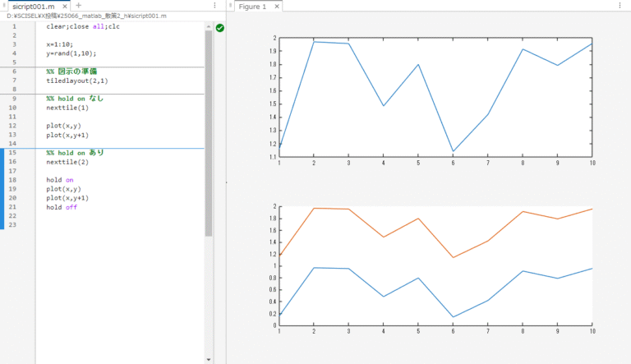This screenshot has width=631, height=364.
Task: Click line number 7 in the gutter
Action: pos(14,81)
